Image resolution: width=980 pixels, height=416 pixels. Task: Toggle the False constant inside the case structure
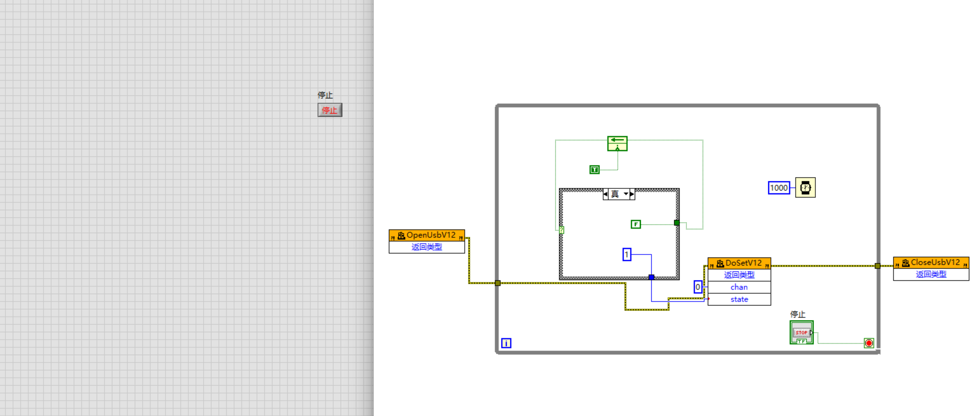pyautogui.click(x=635, y=224)
